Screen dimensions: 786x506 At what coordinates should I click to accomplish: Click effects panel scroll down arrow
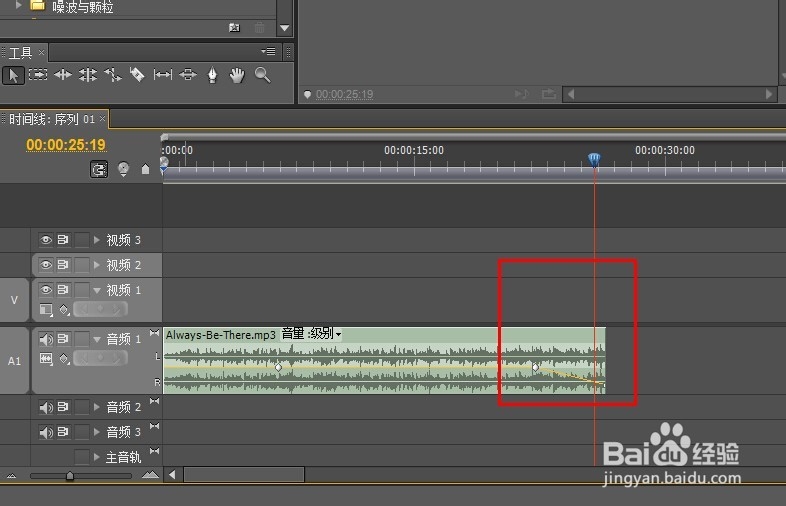[x=284, y=28]
